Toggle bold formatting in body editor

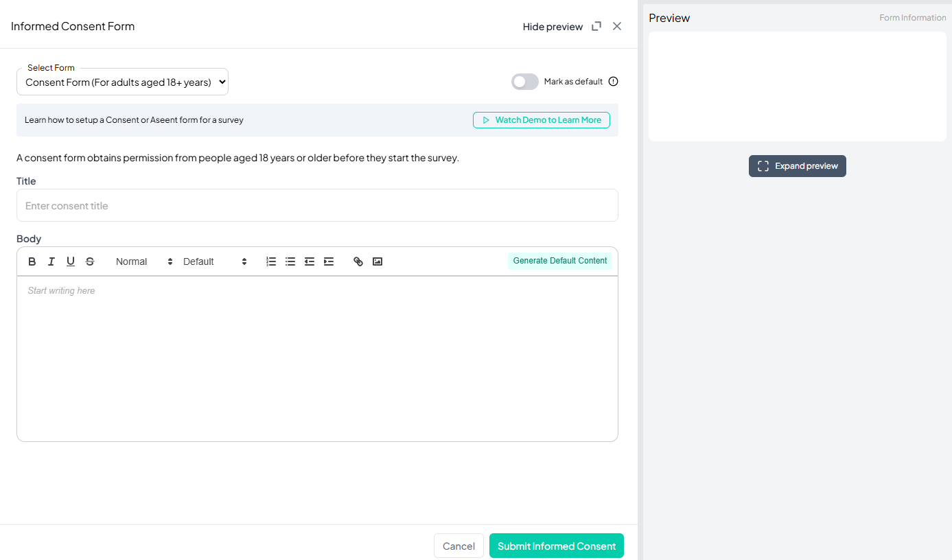click(x=32, y=261)
